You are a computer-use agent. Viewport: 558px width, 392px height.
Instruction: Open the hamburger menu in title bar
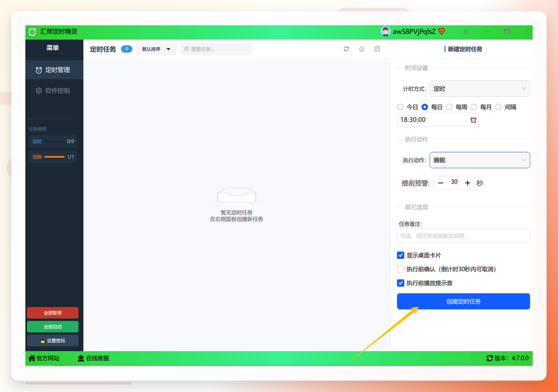pos(466,31)
